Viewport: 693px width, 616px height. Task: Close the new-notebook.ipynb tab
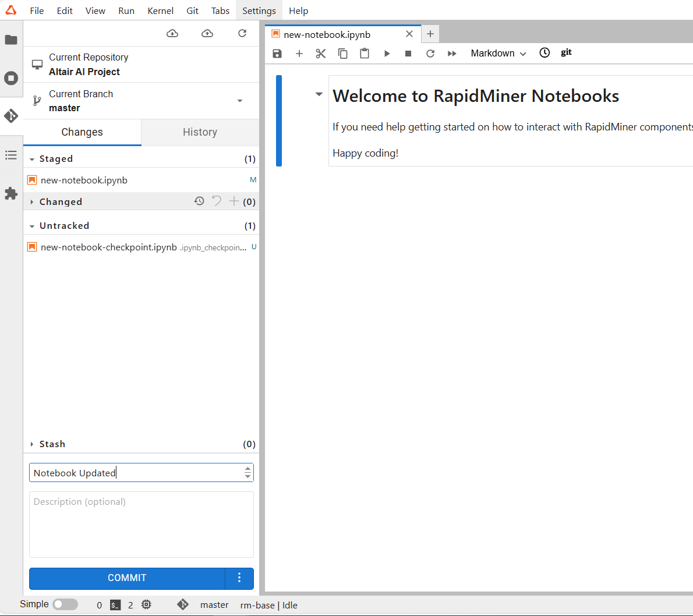coord(409,34)
